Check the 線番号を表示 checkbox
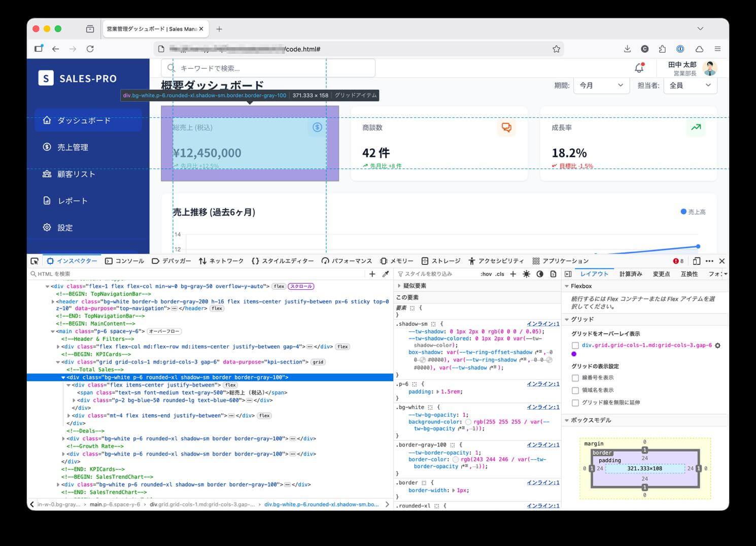This screenshot has height=546, width=756. click(575, 378)
